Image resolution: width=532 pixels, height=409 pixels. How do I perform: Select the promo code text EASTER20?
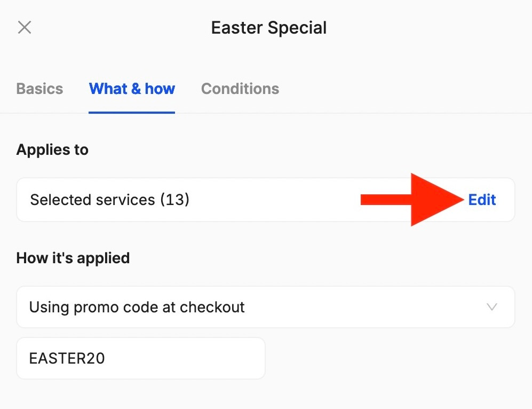pos(67,358)
